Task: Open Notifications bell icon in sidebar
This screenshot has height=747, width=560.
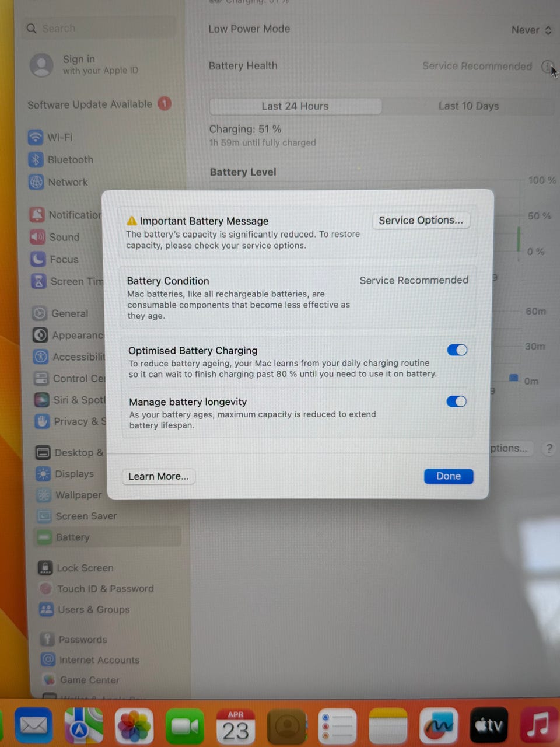Action: [x=37, y=215]
